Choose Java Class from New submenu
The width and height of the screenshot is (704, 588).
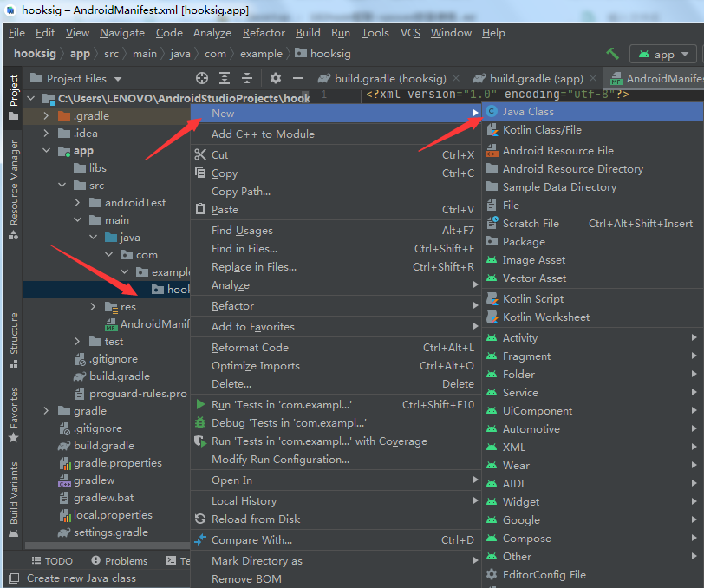coord(593,111)
